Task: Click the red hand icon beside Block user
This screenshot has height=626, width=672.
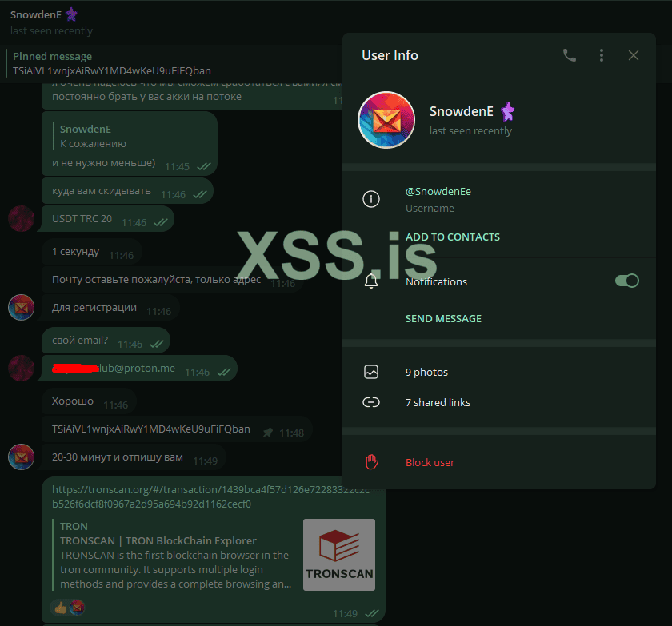Action: click(371, 461)
